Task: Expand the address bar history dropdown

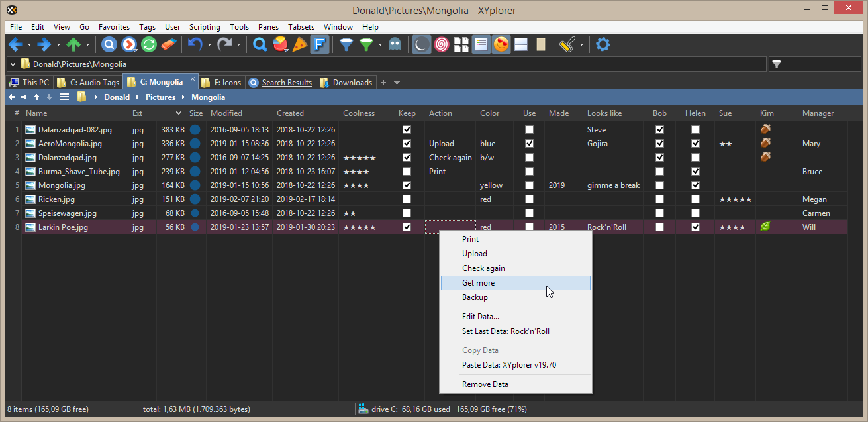Action: (13, 64)
